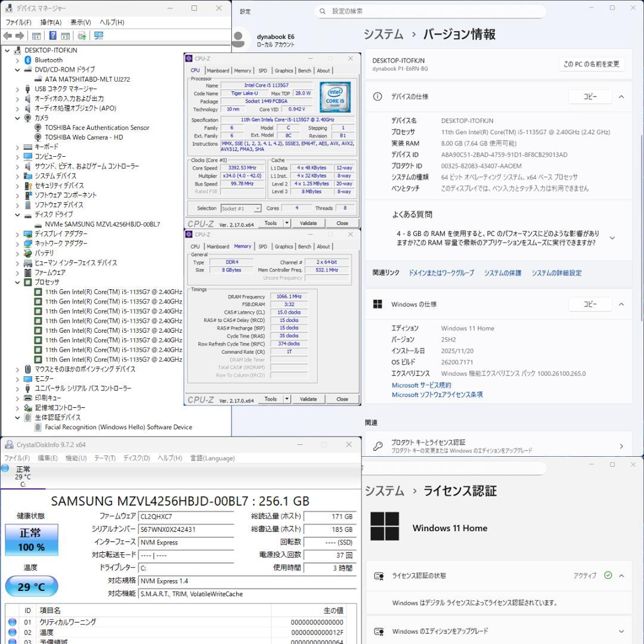Viewport: 644px width, 644px height.
Task: Click the Settings search field 設定の検索
Action: [x=429, y=11]
